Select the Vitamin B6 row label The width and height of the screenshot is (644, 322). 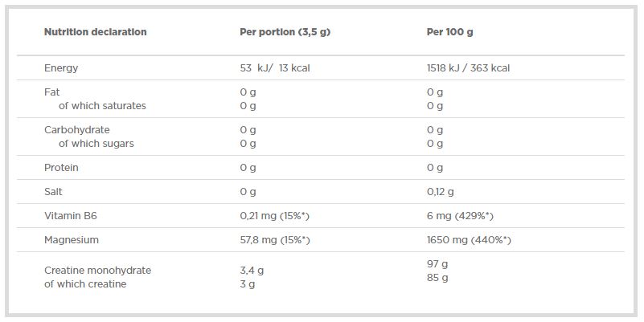(71, 216)
